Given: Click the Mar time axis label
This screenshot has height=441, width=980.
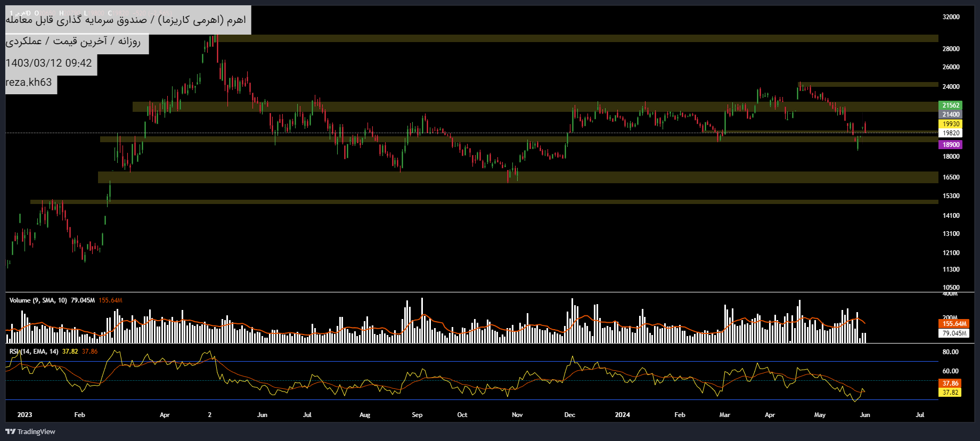Looking at the screenshot, I should point(725,415).
